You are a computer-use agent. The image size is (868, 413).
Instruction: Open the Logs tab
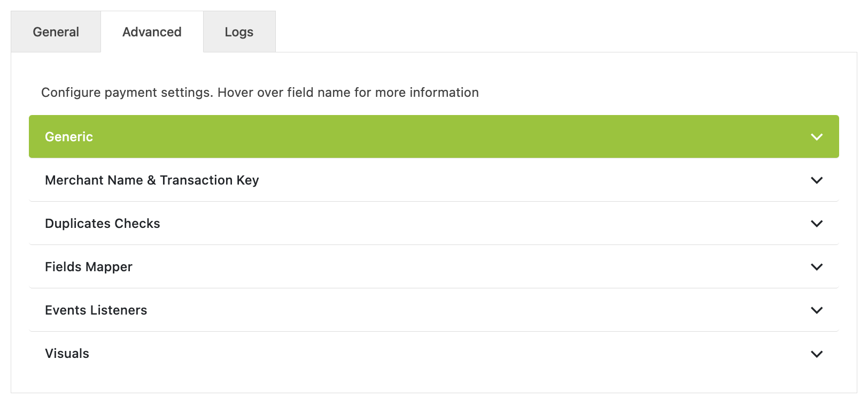point(239,32)
